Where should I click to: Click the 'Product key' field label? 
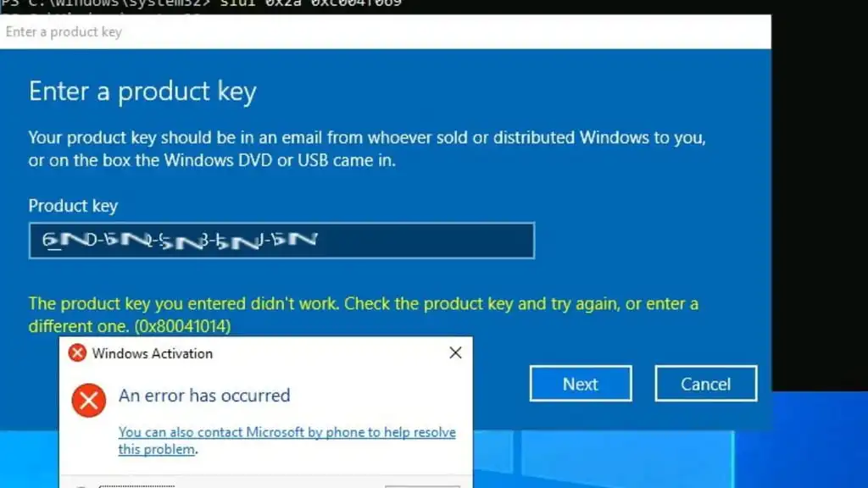click(73, 206)
